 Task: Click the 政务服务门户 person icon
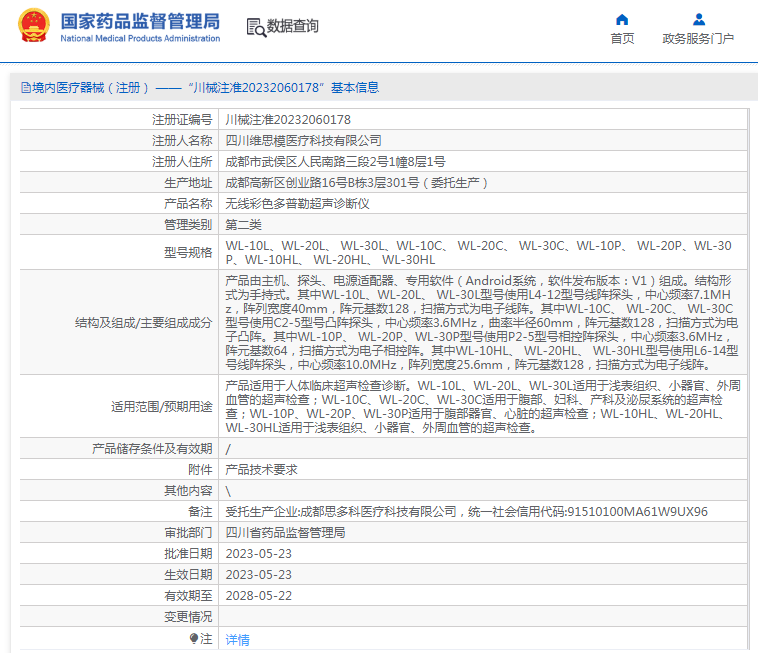tap(698, 19)
